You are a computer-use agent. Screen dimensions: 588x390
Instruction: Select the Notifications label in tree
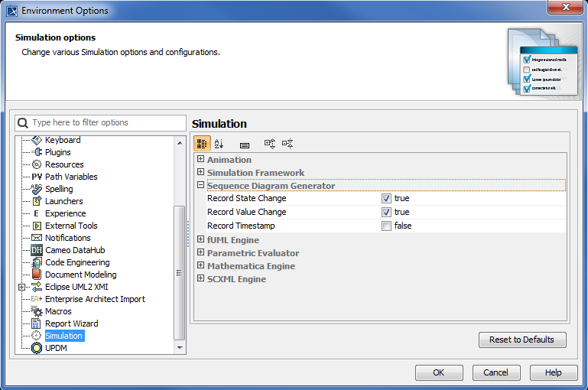coord(68,238)
